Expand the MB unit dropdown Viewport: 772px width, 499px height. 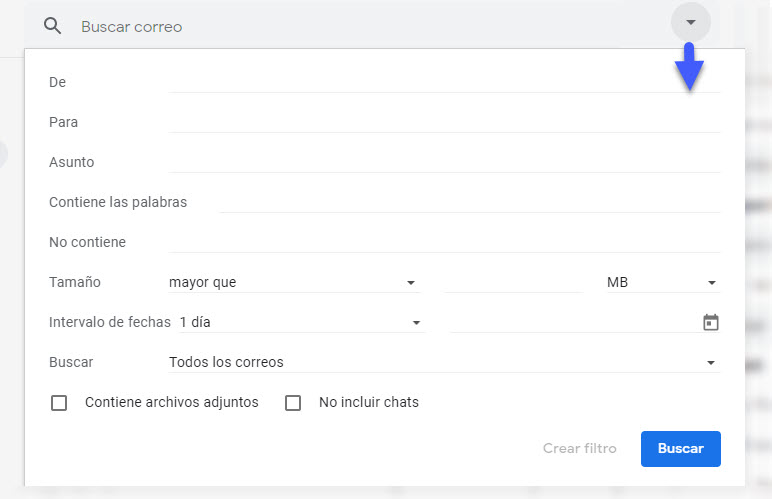(661, 283)
